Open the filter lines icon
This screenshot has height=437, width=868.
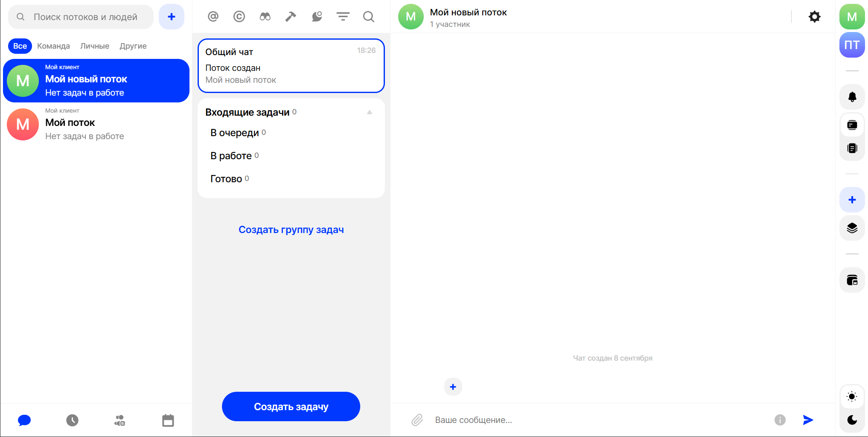[343, 17]
